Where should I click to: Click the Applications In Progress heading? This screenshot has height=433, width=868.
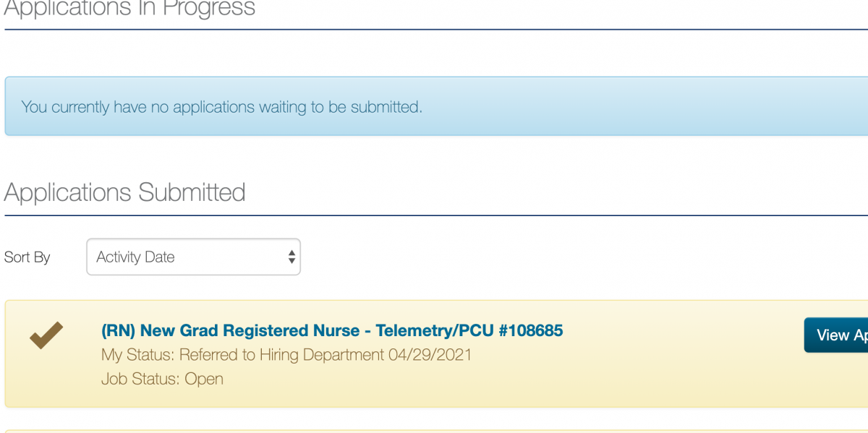tap(130, 9)
